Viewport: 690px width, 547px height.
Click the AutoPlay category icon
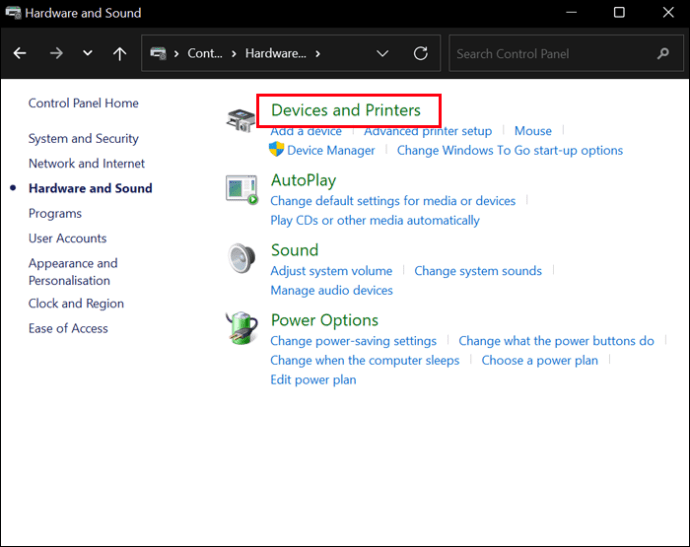242,189
